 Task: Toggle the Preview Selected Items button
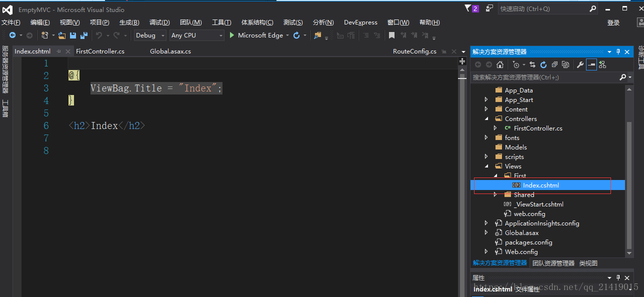591,64
